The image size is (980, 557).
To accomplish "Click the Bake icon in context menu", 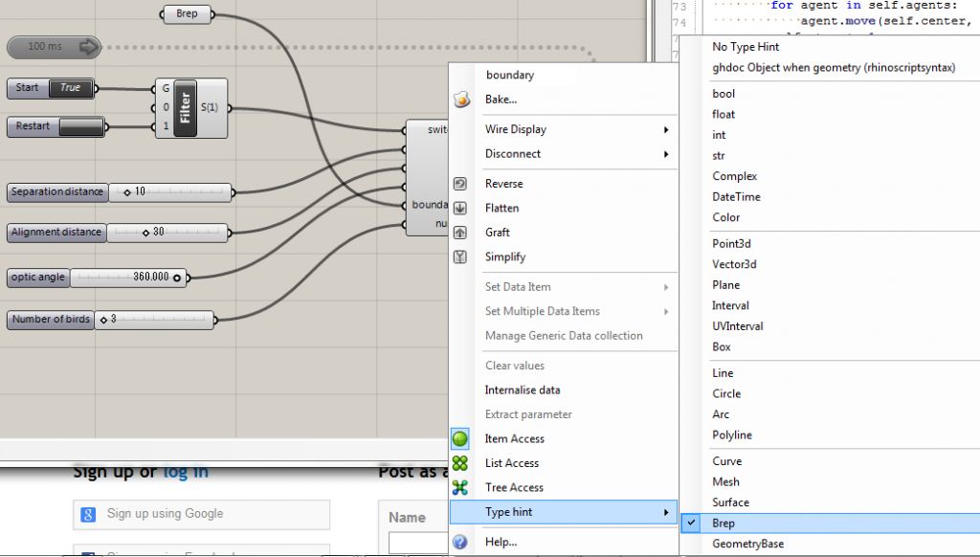I will 460,100.
